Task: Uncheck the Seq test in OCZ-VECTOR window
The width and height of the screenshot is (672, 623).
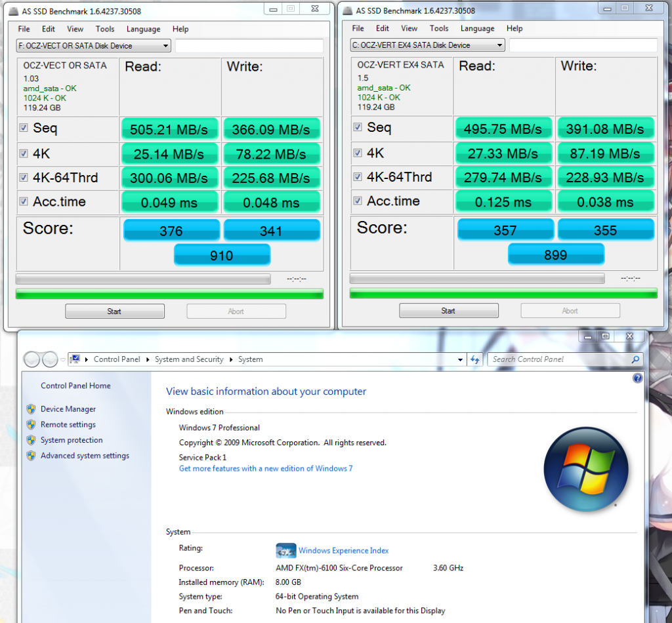Action: 24,128
